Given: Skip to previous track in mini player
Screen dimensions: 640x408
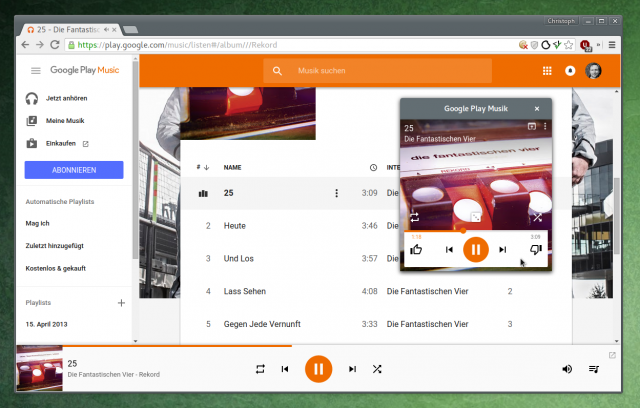Looking at the screenshot, I should 449,249.
